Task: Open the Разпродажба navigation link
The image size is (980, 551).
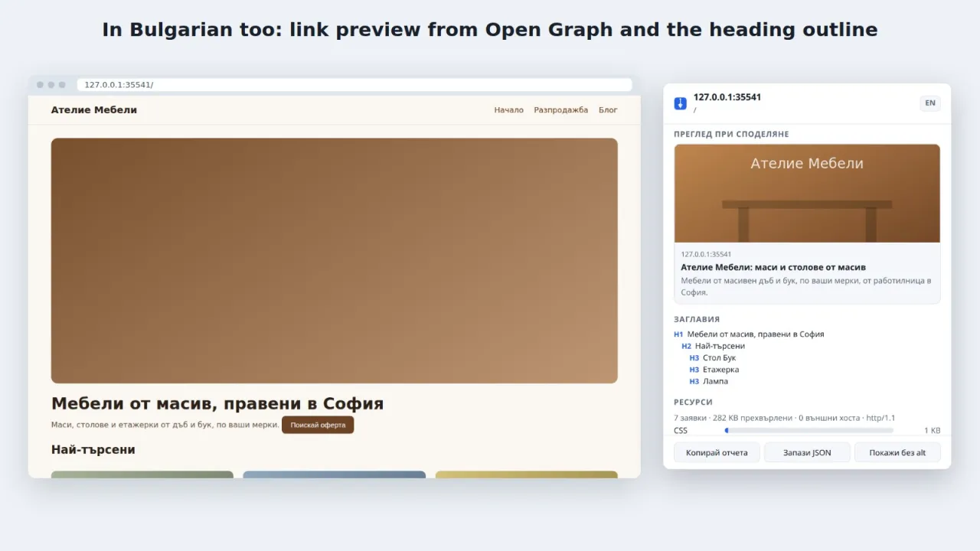Action: click(x=561, y=110)
